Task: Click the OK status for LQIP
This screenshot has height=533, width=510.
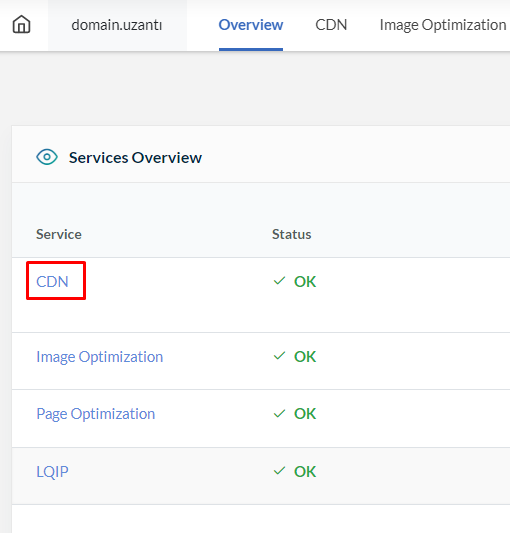Action: coord(305,471)
